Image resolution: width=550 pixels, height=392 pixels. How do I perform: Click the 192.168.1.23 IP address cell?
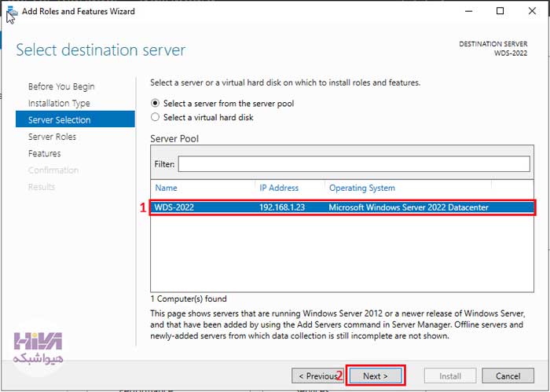click(x=282, y=207)
